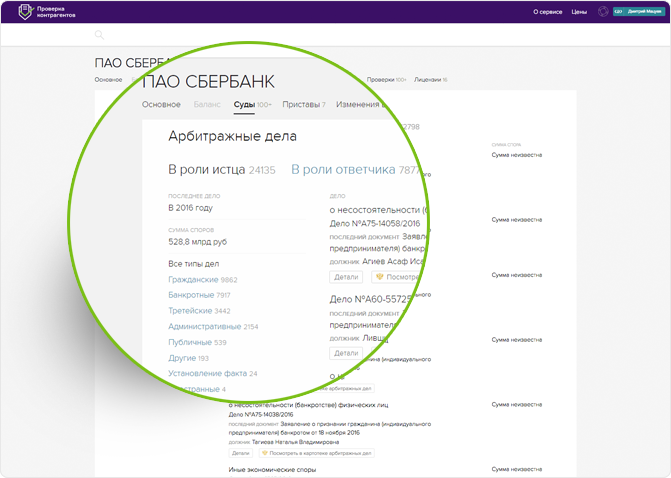Screen dimensions: 671x478
Task: Click the search magnifier icon
Action: 99,35
